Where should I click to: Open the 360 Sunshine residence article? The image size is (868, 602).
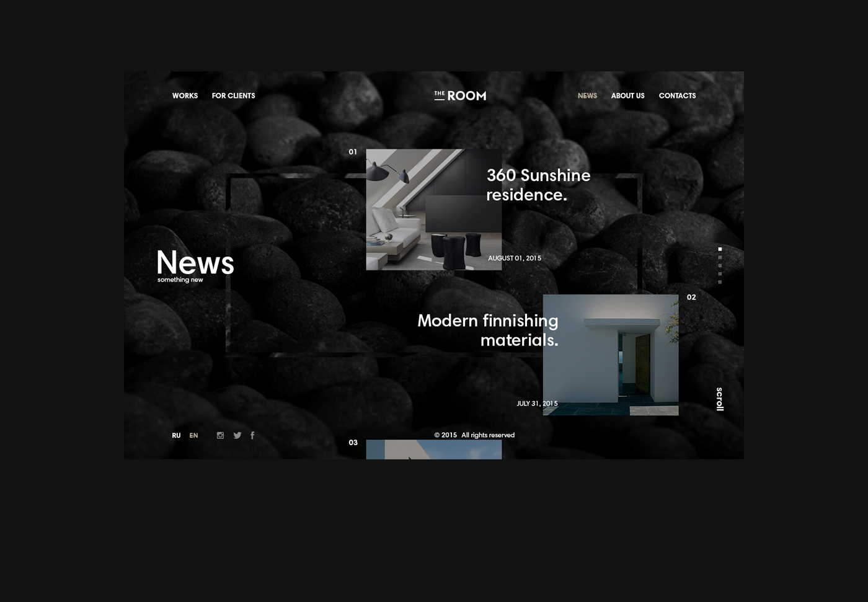(538, 185)
